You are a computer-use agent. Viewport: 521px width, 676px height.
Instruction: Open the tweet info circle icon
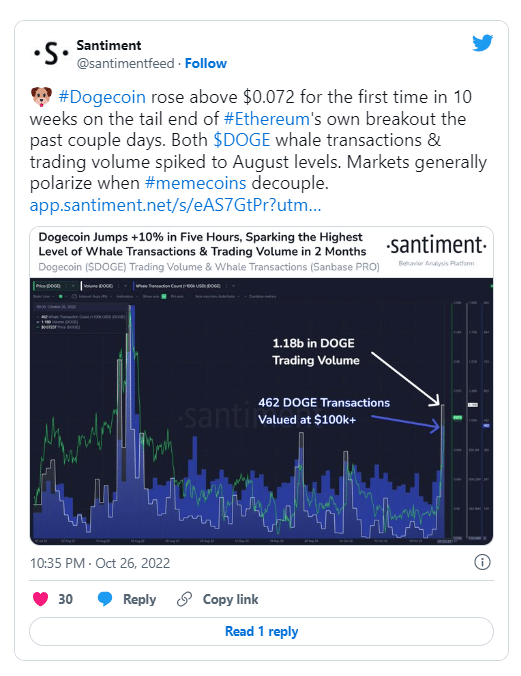click(482, 562)
